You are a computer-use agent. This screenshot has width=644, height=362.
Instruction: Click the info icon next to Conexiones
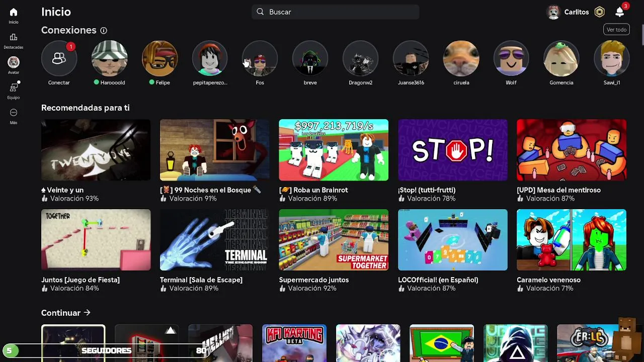tap(104, 30)
